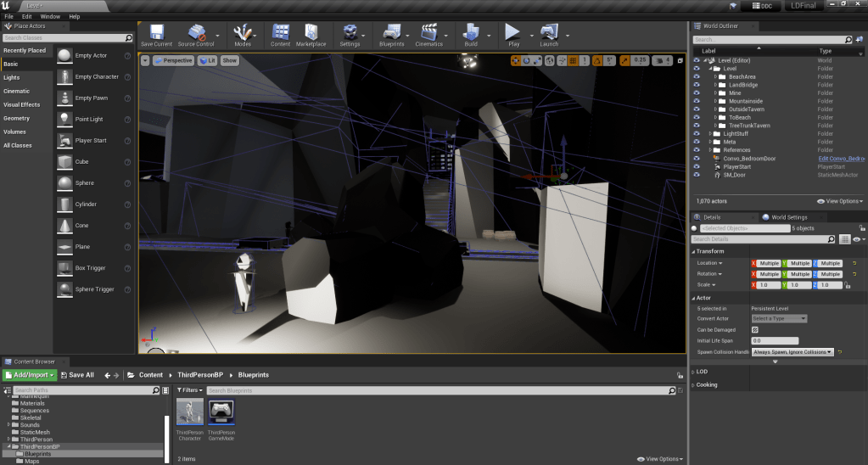Open the Marketplace from the toolbar
The image size is (868, 465).
click(x=311, y=32)
